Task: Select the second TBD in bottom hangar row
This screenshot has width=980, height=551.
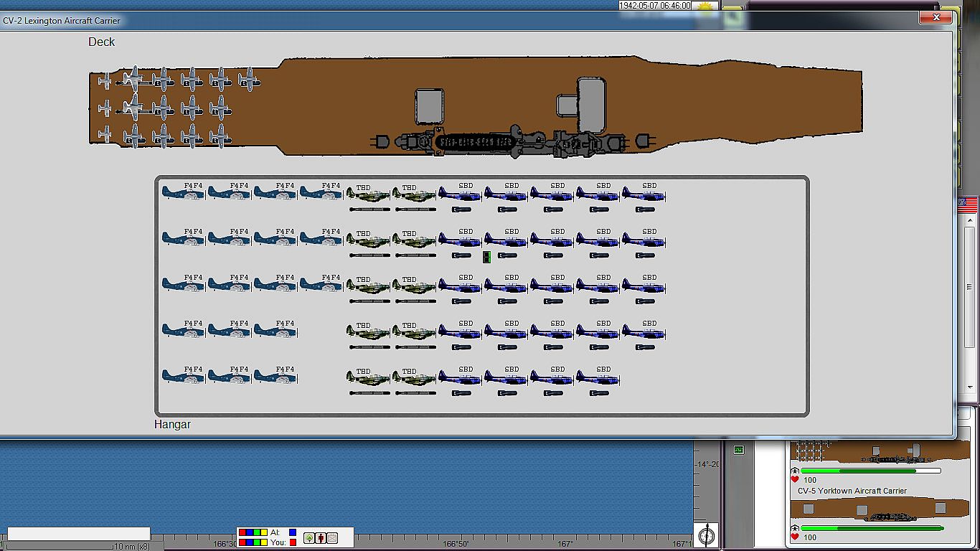Action: [x=415, y=377]
